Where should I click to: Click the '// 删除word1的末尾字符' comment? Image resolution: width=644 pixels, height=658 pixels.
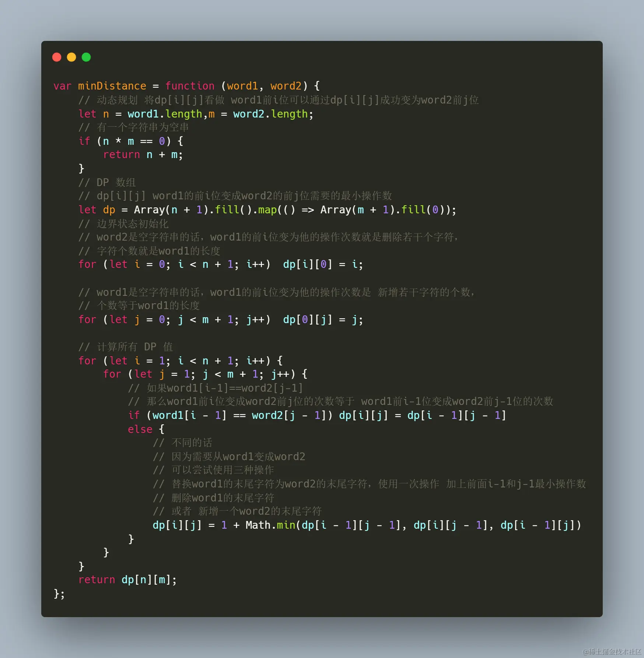point(214,498)
